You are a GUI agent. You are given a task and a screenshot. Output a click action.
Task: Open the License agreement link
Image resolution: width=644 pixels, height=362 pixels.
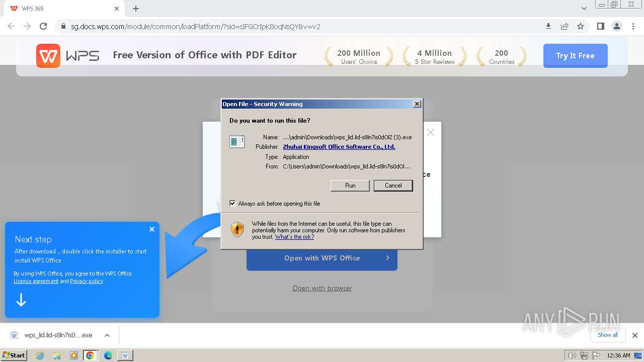click(36, 281)
